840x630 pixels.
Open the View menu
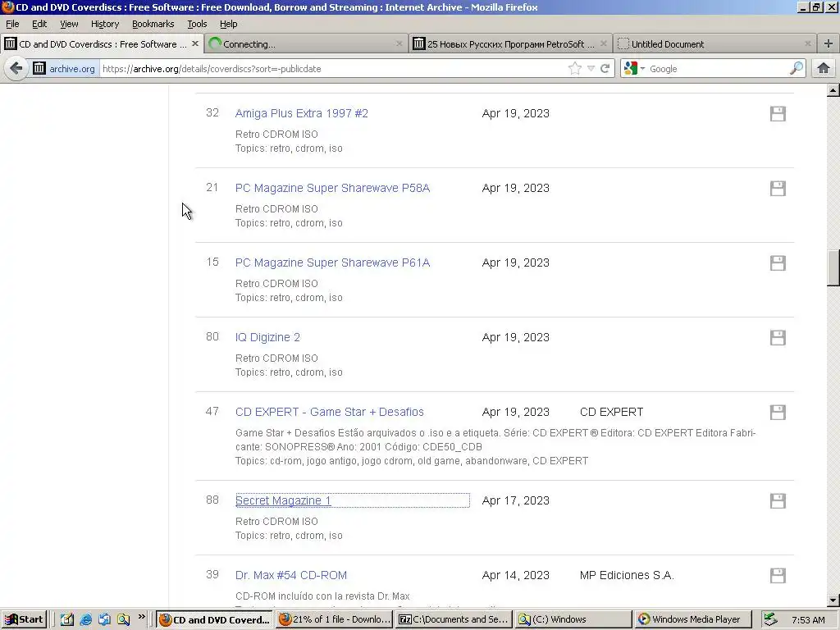[x=69, y=24]
